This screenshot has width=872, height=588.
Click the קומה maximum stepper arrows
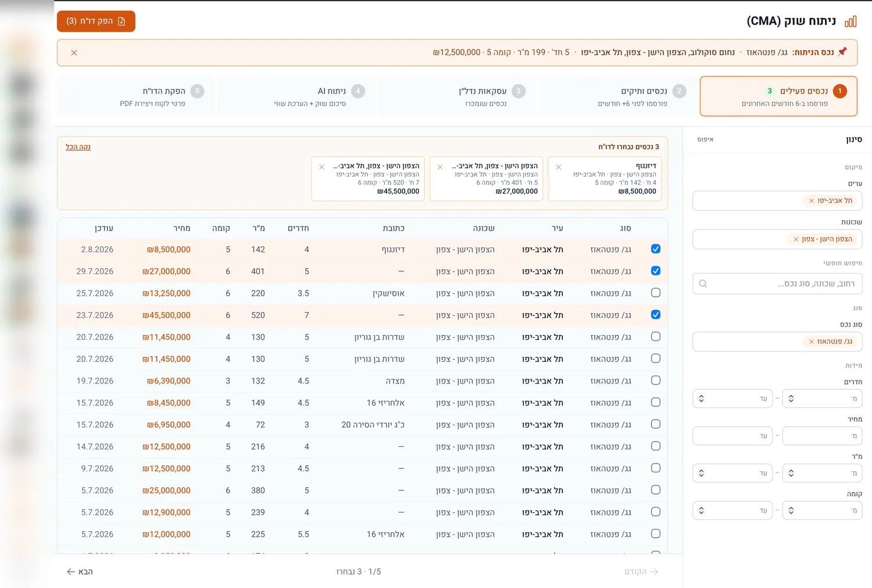[702, 510]
